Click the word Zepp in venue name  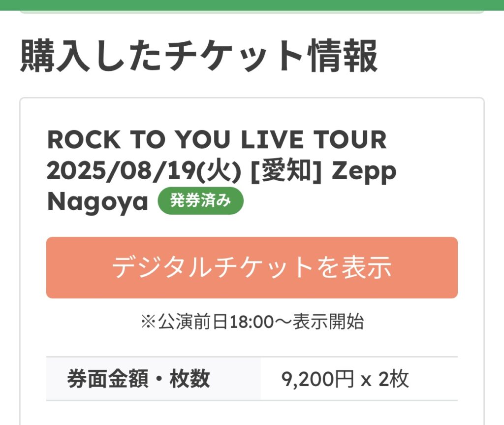363,171
